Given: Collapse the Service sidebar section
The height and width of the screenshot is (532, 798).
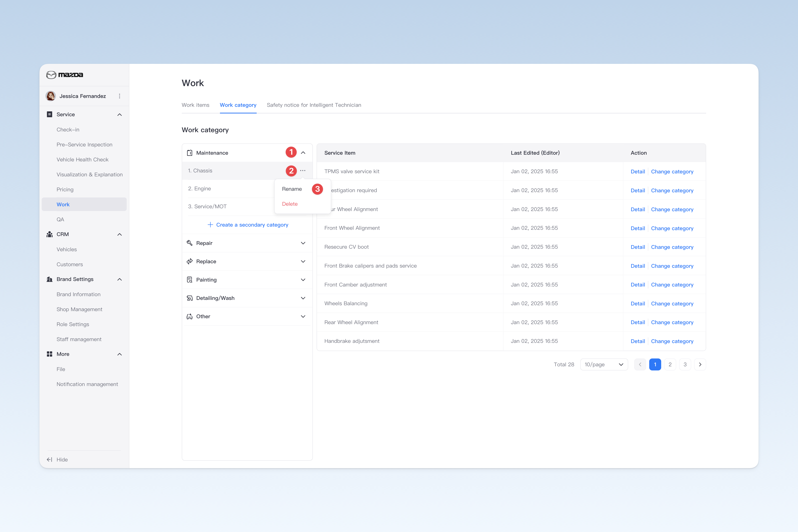Looking at the screenshot, I should coord(119,115).
